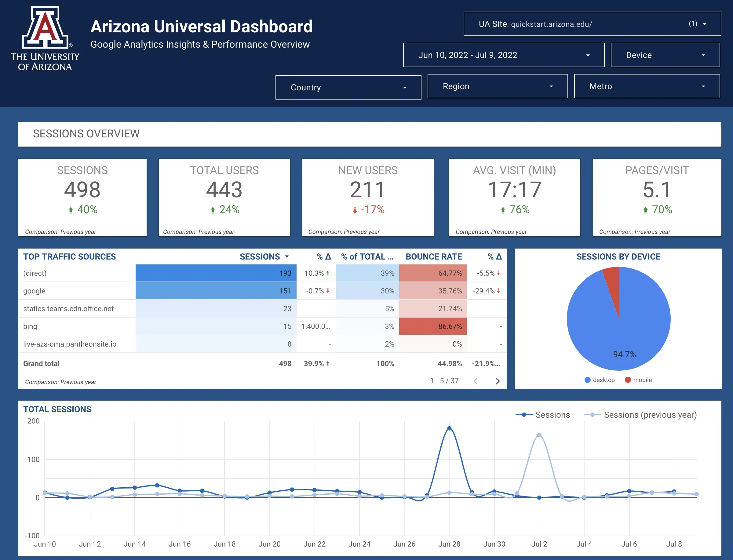Open the UA Site selector dropdown
This screenshot has width=733, height=560.
coord(592,24)
